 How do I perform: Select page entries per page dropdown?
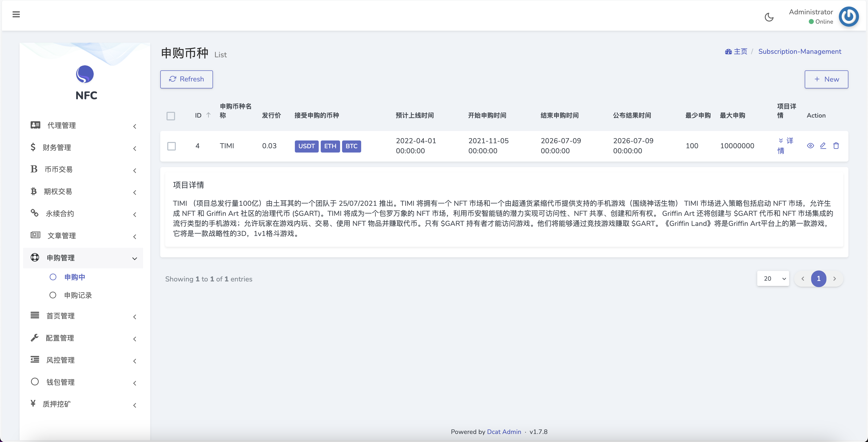(773, 278)
